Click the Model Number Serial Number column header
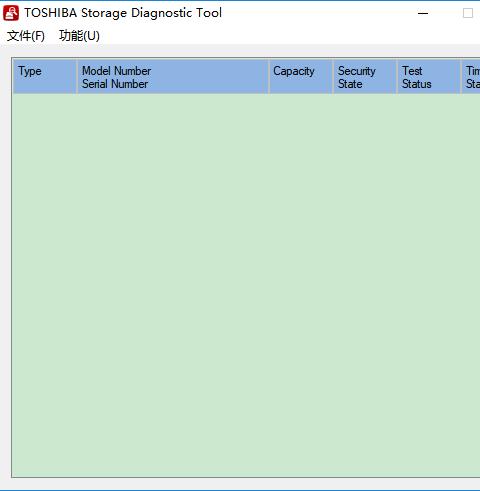Screen dimensions: 480x491 pos(173,77)
